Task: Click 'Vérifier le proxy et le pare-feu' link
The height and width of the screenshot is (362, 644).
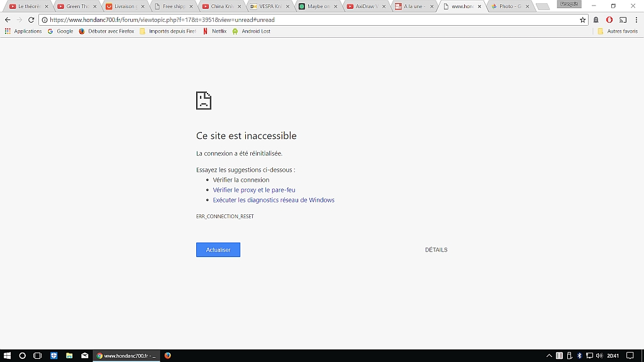Action: pyautogui.click(x=253, y=190)
